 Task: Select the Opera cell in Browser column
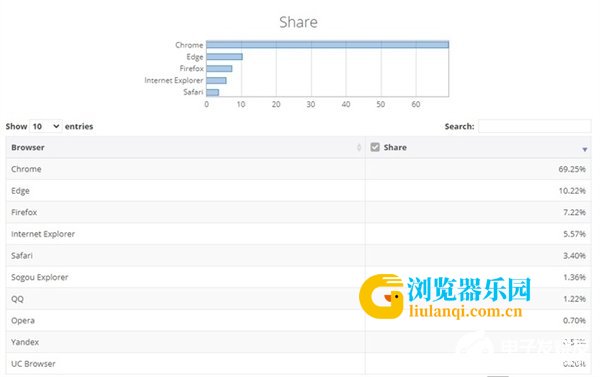click(x=185, y=320)
